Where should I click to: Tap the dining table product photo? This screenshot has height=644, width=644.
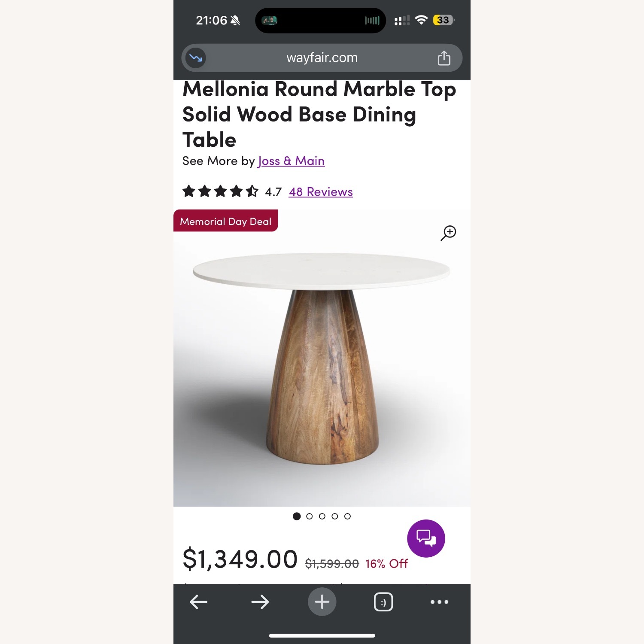[322, 374]
